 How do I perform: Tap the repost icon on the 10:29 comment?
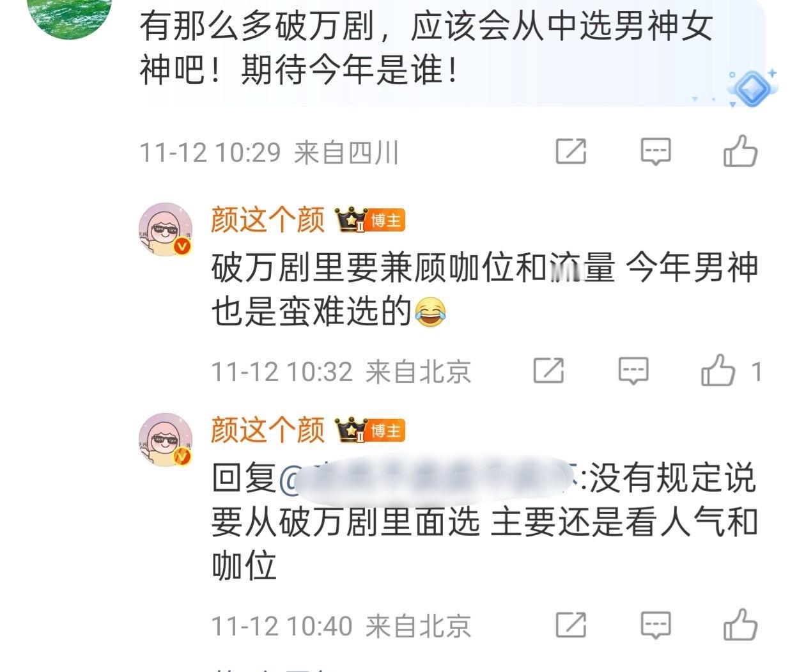pyautogui.click(x=571, y=152)
